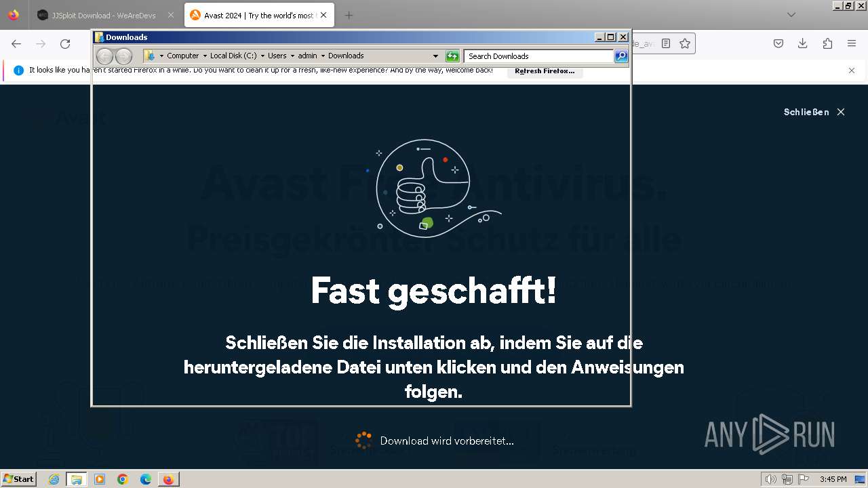The image size is (868, 488).
Task: Open the Firefox extensions icon
Action: (827, 43)
